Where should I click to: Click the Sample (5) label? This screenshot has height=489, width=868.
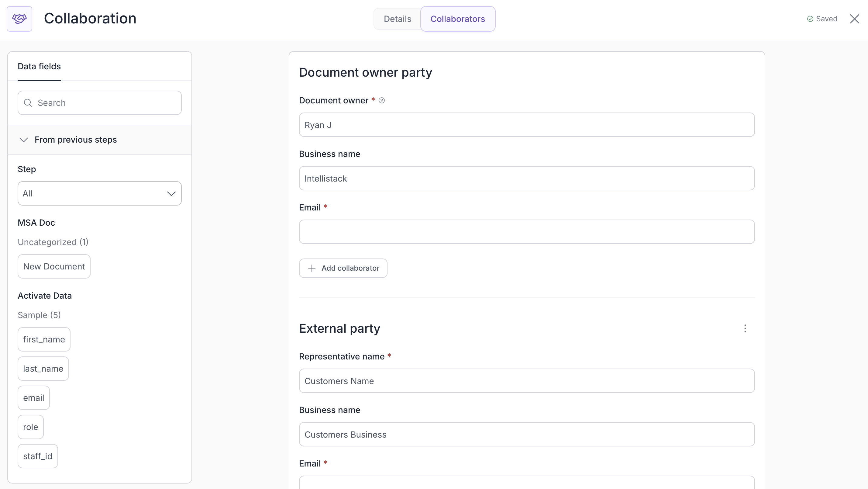[x=39, y=315]
